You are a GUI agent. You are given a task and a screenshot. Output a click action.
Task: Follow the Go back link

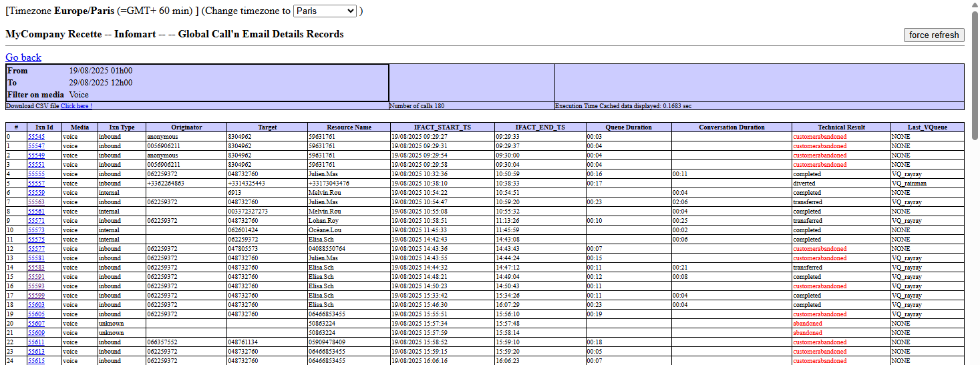[x=23, y=57]
